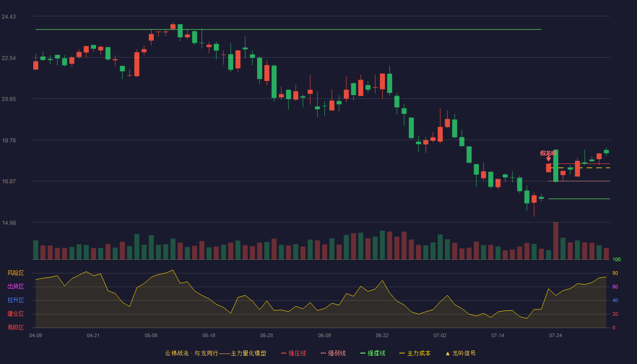Screen dimensions: 637x364
Task: Click the 60 indicator scale value
Action: (615, 287)
